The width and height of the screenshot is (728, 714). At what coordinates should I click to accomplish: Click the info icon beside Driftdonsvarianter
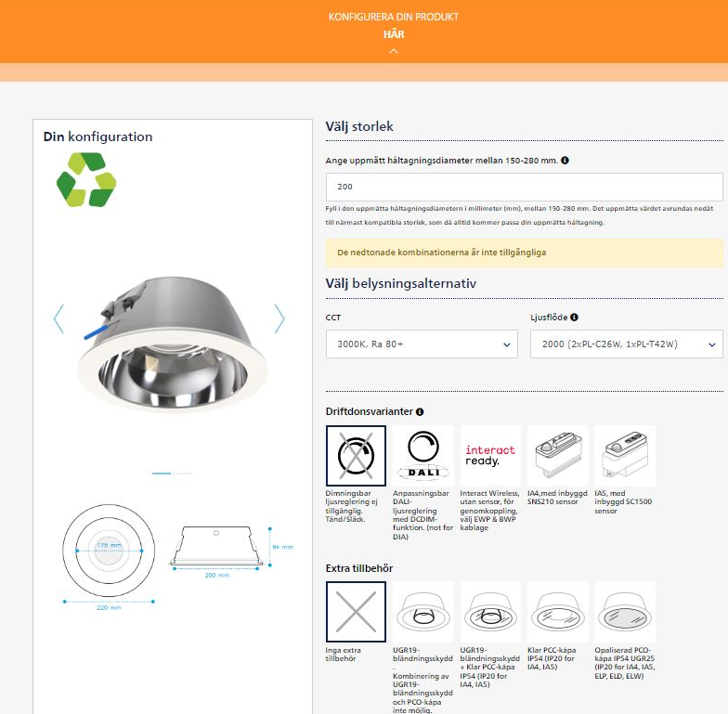point(420,412)
